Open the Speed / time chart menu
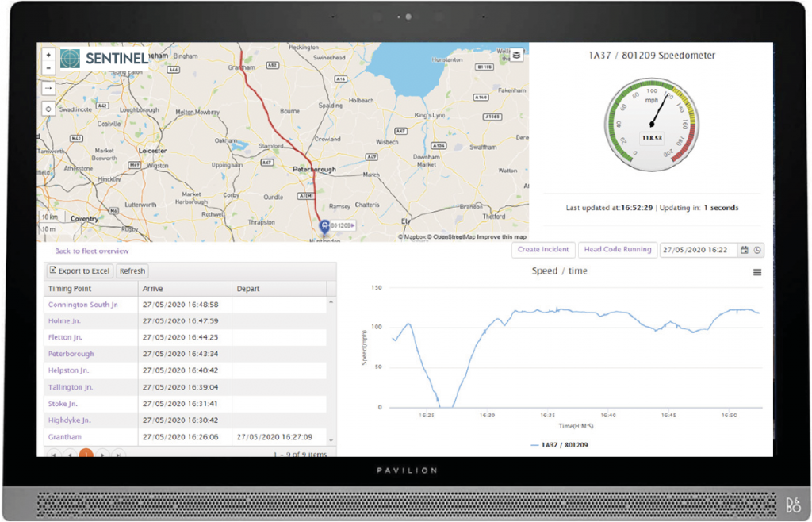The image size is (812, 522). click(x=757, y=272)
